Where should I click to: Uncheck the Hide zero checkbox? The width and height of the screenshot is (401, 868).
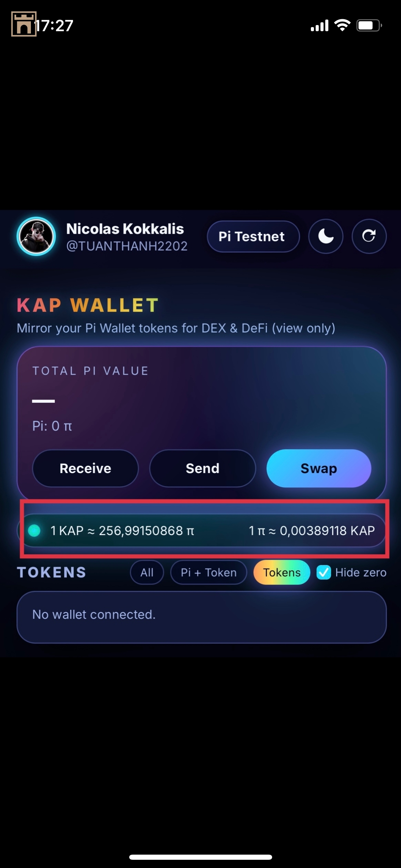[x=324, y=572]
